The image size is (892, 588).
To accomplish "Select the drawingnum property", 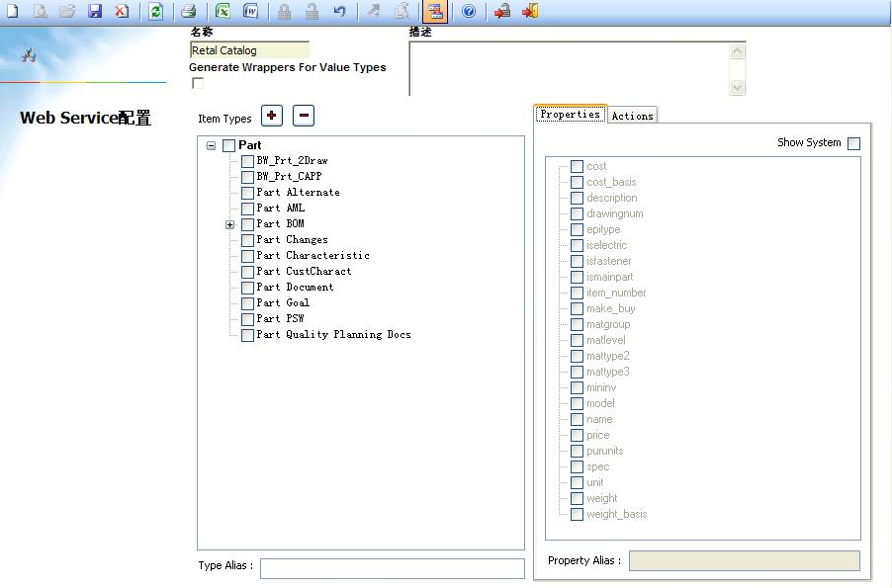I will tap(615, 213).
